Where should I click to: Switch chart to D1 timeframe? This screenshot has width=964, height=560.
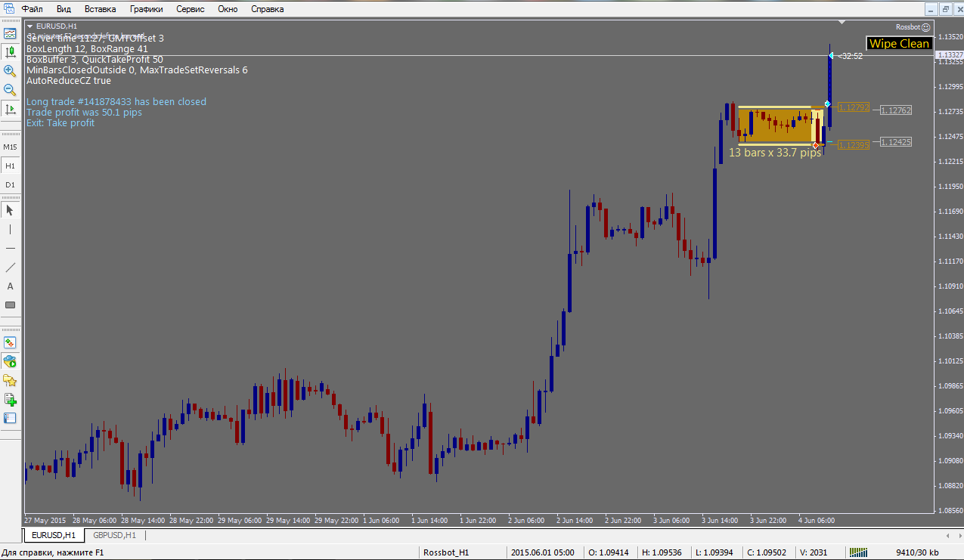click(x=10, y=184)
